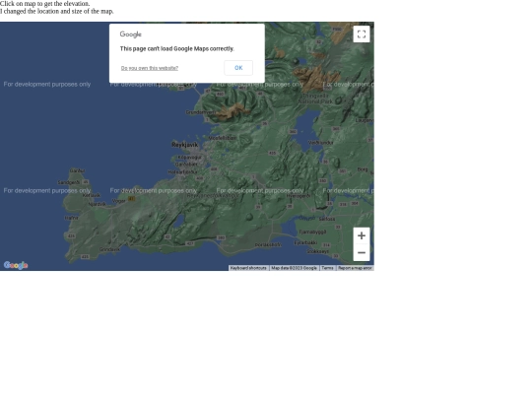Click 'Map data ©2023 Google' text
This screenshot has width=532, height=399.
point(295,268)
